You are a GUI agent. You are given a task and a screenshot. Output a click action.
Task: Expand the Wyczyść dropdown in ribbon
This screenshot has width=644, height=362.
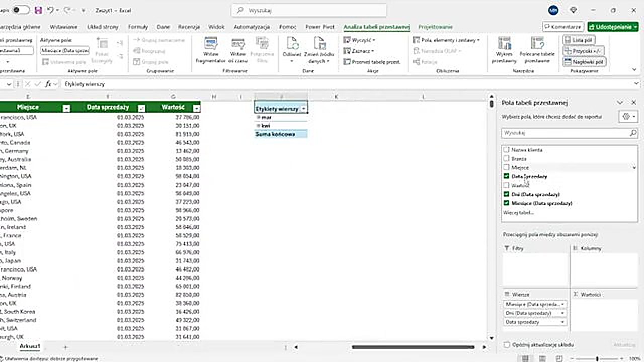(374, 40)
